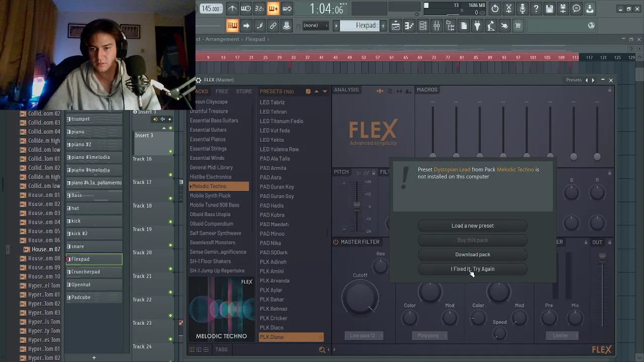This screenshot has width=644, height=362.
Task: Select the Padcube channel button
Action: (x=94, y=298)
